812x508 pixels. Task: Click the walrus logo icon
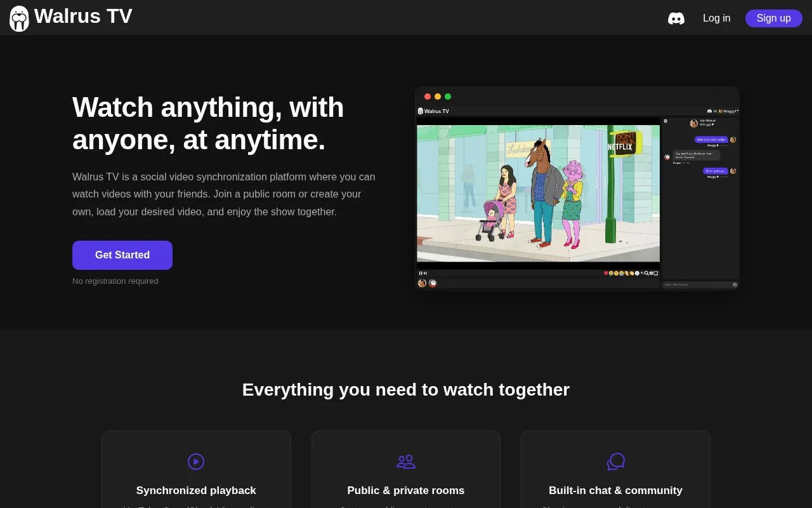coord(19,18)
